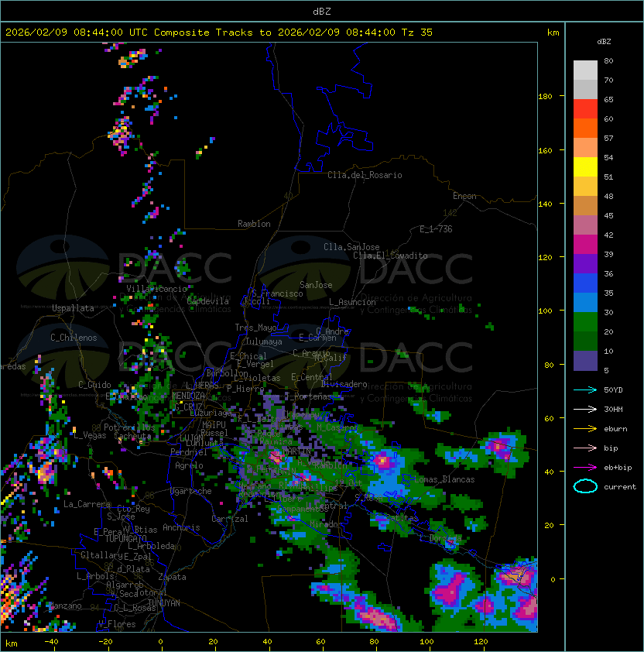Click the E_1-736 map label

[436, 229]
